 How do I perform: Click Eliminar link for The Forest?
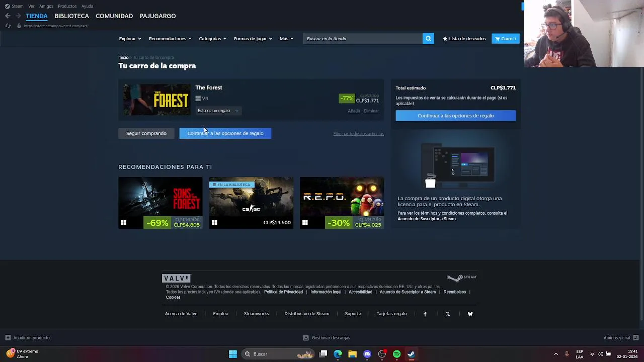[371, 111]
